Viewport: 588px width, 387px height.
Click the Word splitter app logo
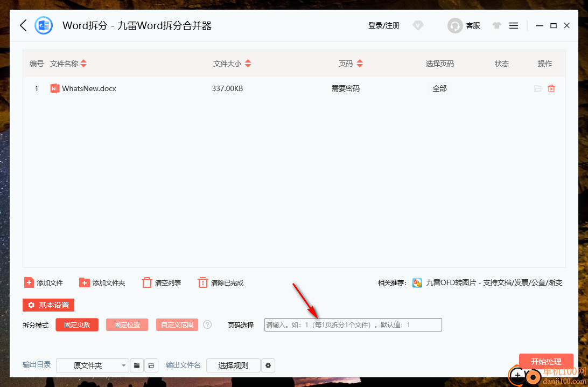point(44,25)
